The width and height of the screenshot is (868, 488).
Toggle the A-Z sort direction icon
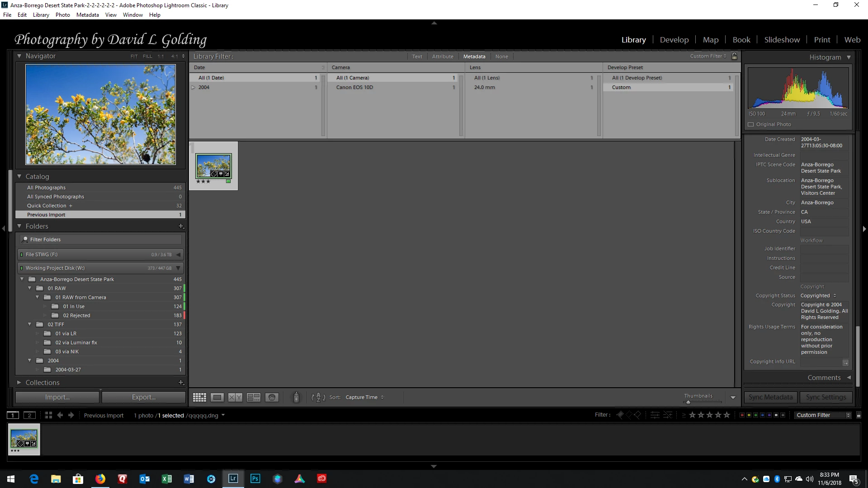318,398
